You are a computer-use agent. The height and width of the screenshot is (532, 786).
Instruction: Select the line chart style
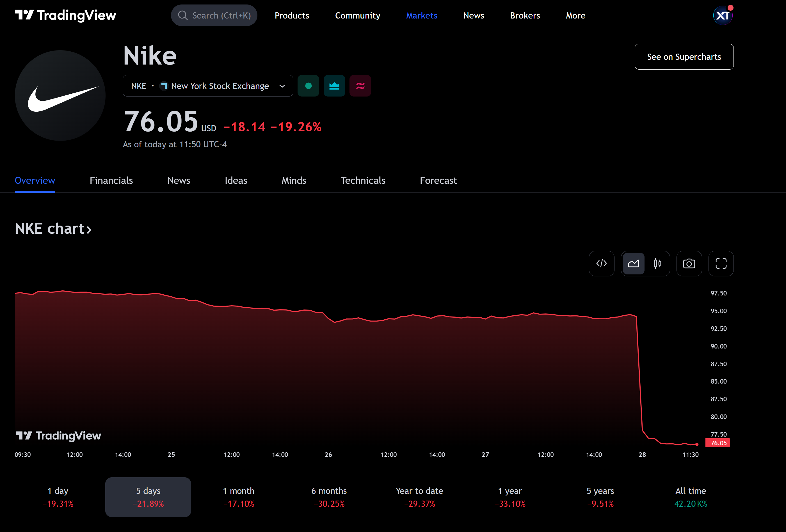click(634, 264)
